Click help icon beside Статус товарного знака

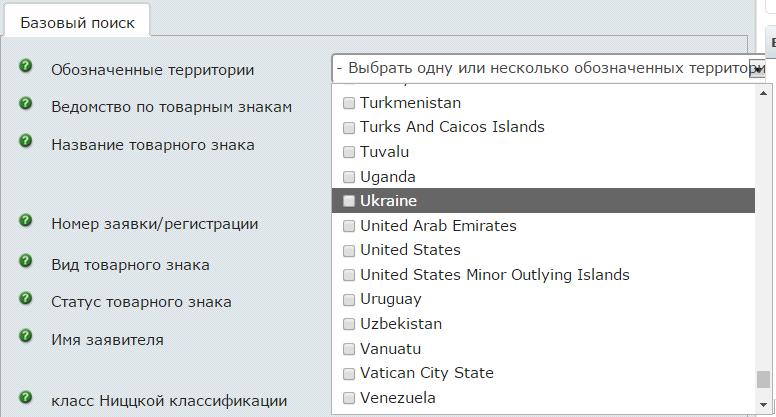26,298
